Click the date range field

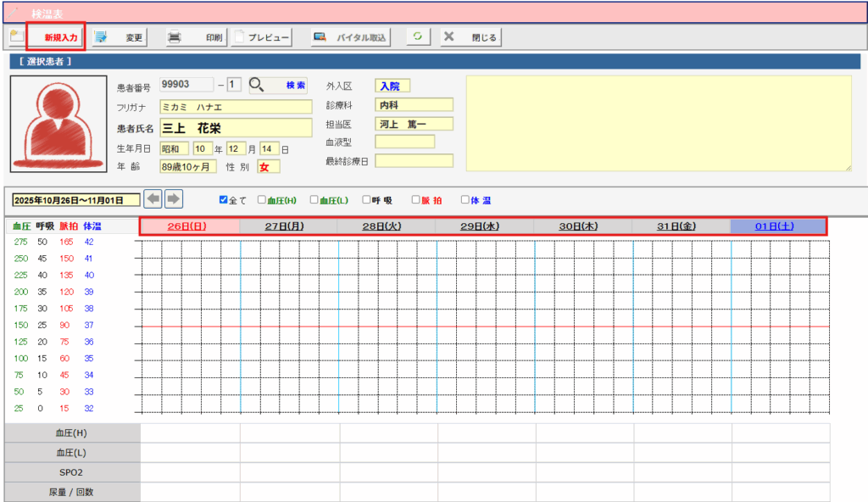(75, 200)
